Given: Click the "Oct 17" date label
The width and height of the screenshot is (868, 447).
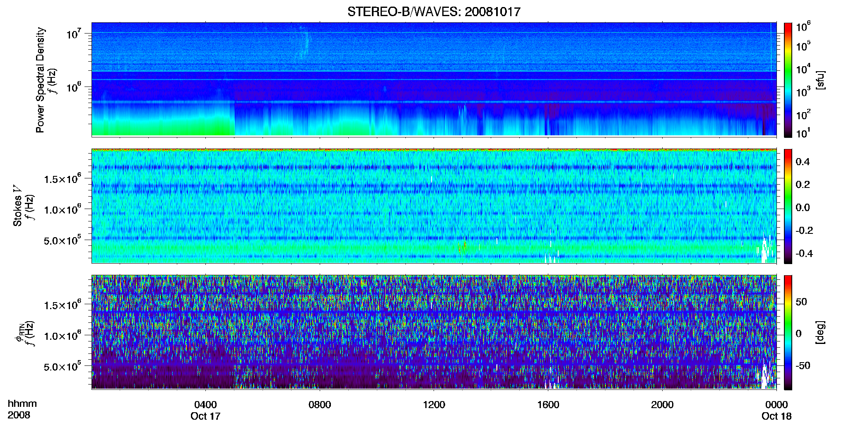Looking at the screenshot, I should (x=205, y=416).
